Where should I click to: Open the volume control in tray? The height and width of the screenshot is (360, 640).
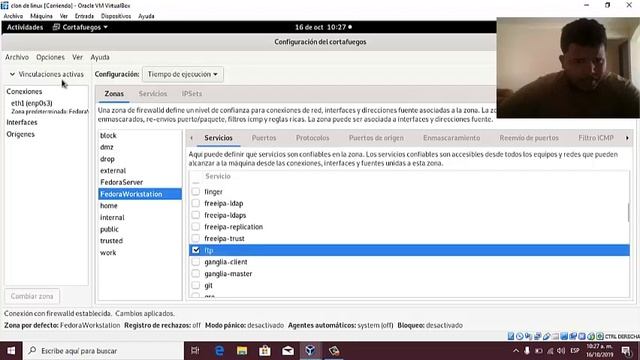(x=561, y=351)
